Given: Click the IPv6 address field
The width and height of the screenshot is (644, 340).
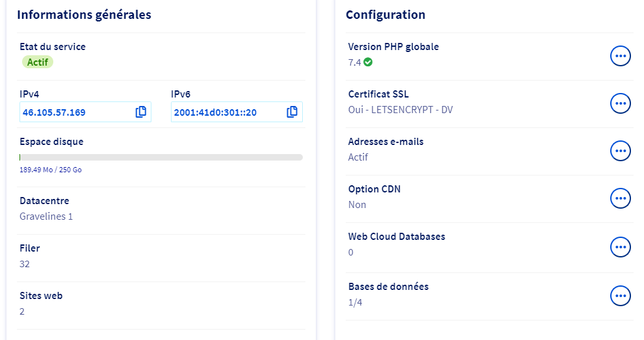Looking at the screenshot, I should 224,112.
